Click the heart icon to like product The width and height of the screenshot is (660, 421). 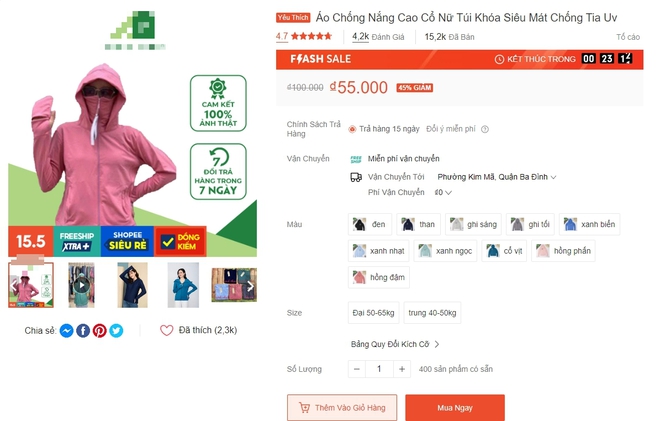click(x=166, y=330)
